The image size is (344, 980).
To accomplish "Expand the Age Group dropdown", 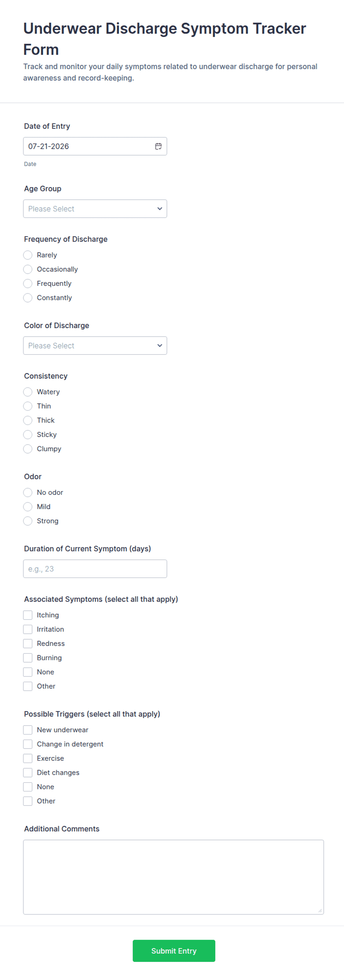I will coord(95,209).
